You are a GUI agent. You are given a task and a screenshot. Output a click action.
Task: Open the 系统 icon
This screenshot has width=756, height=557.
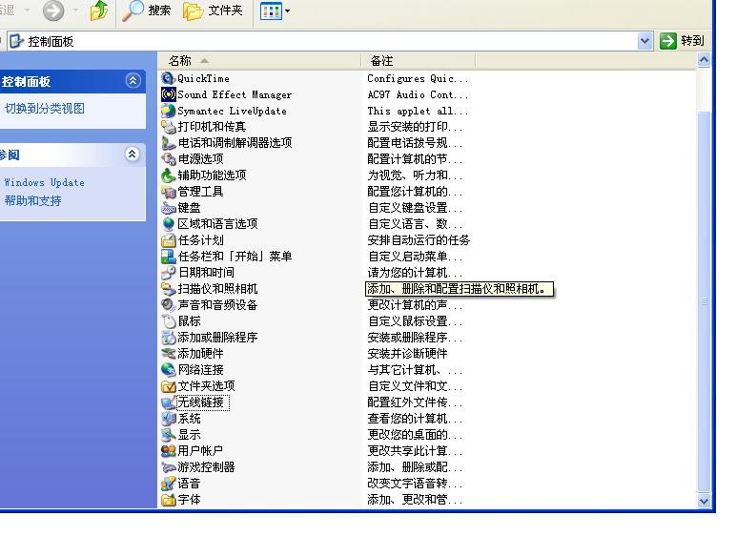(x=168, y=418)
